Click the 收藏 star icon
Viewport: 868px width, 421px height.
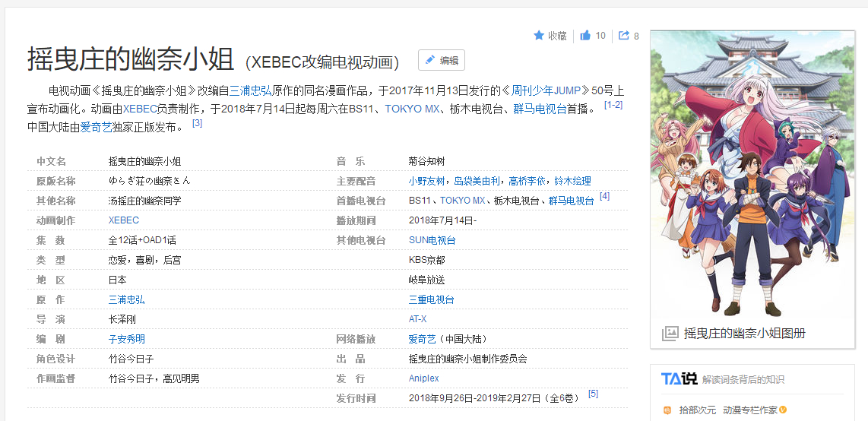pyautogui.click(x=539, y=36)
